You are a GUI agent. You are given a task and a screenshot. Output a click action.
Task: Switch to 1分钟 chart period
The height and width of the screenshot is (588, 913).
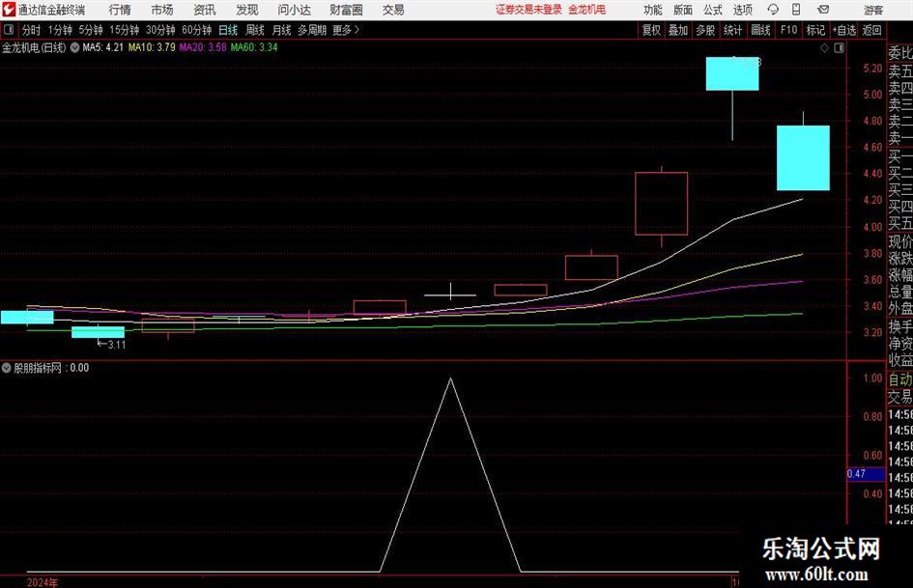tap(59, 30)
